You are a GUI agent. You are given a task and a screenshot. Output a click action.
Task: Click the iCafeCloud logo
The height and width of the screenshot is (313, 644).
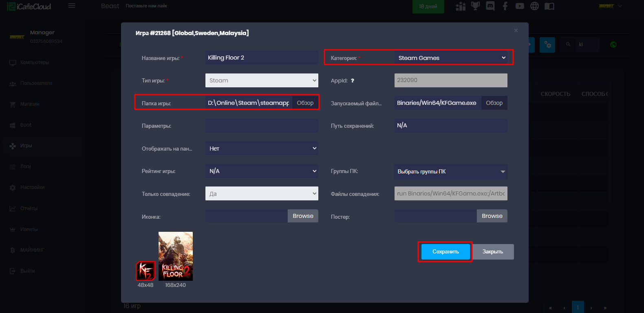tap(29, 7)
